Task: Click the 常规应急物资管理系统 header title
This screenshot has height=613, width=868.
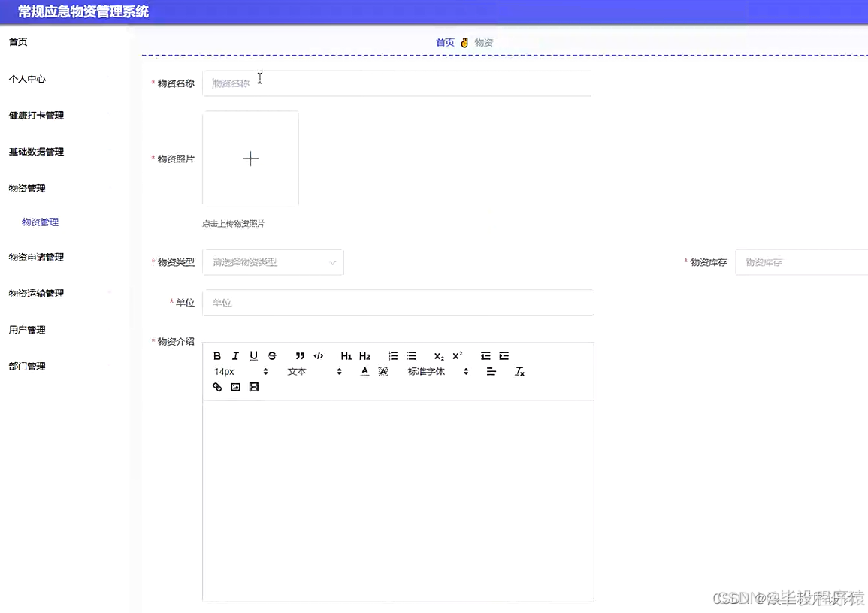Action: tap(83, 11)
